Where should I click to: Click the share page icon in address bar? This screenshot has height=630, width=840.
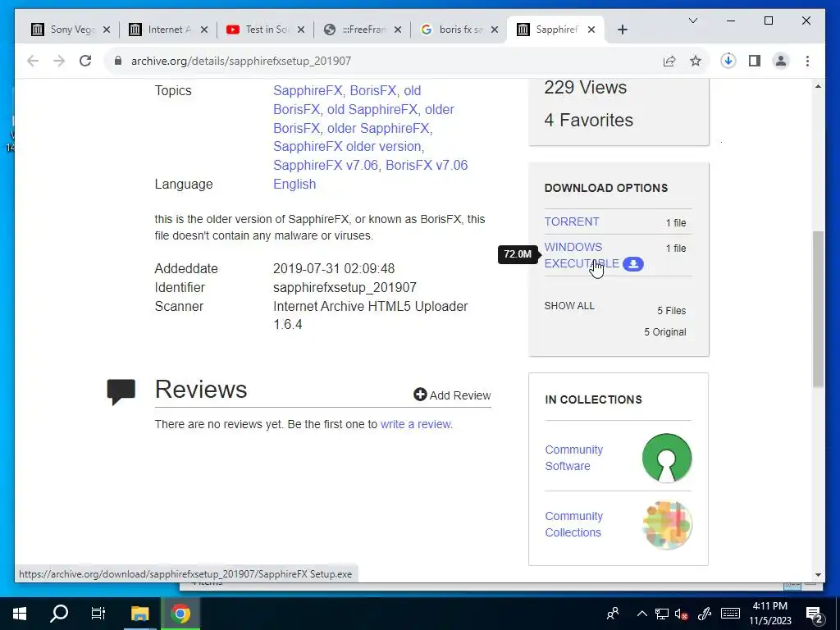click(669, 61)
